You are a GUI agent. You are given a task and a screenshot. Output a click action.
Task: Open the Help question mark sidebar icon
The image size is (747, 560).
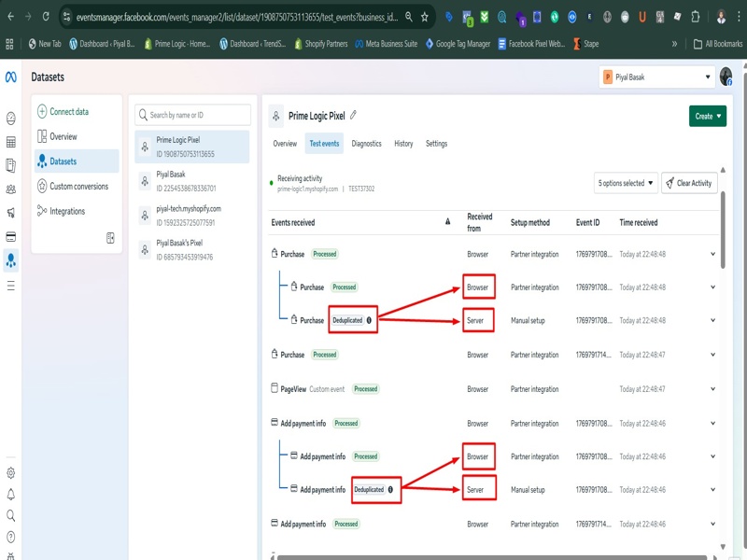(x=10, y=537)
